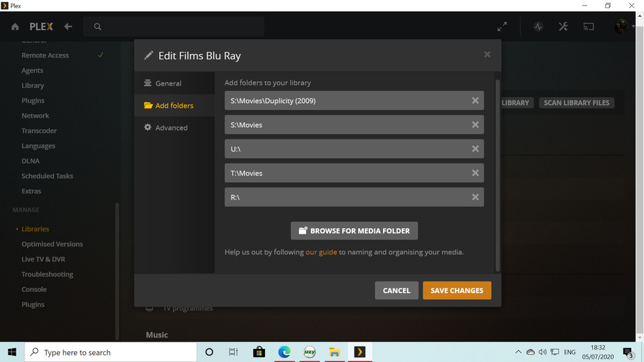The image size is (644, 362).
Task: Open Troubleshooting in sidebar
Action: 47,275
